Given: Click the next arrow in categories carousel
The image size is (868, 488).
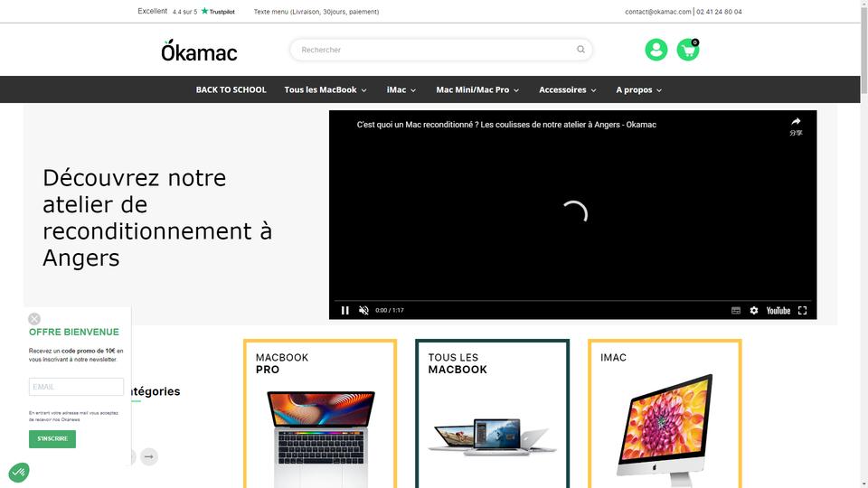Looking at the screenshot, I should coord(149,456).
